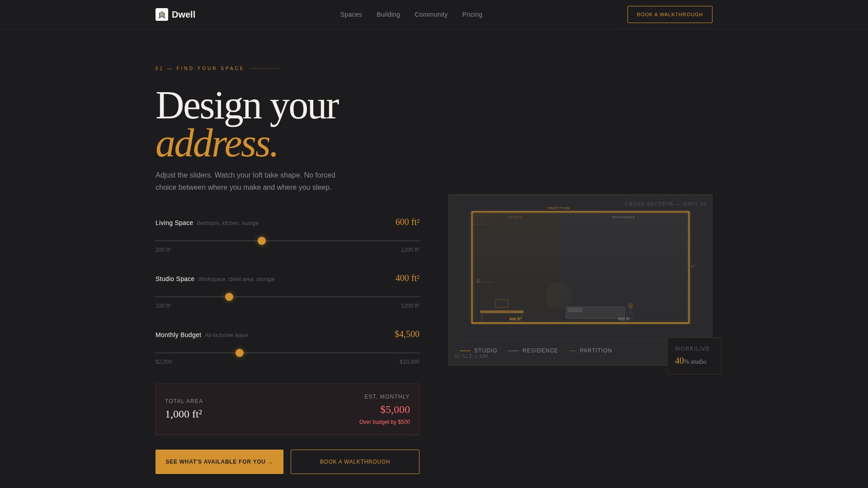868x488 pixels.
Task: Click Book a Walkthrough in header
Action: point(670,14)
